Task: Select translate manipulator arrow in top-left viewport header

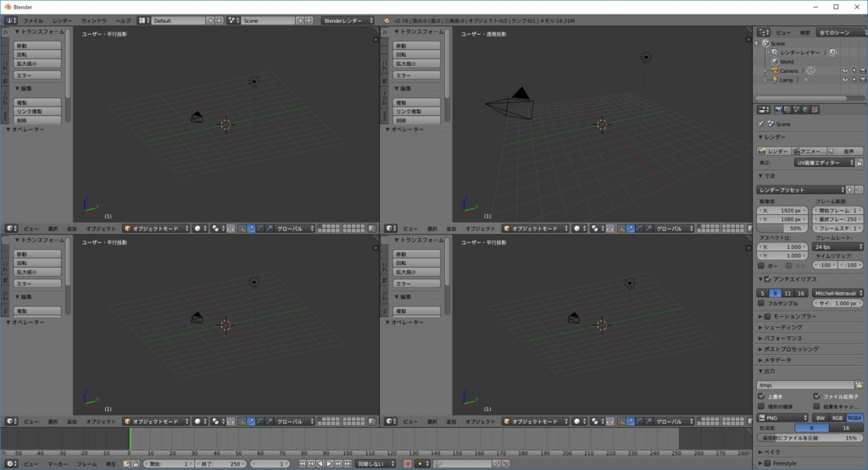Action: [x=251, y=229]
